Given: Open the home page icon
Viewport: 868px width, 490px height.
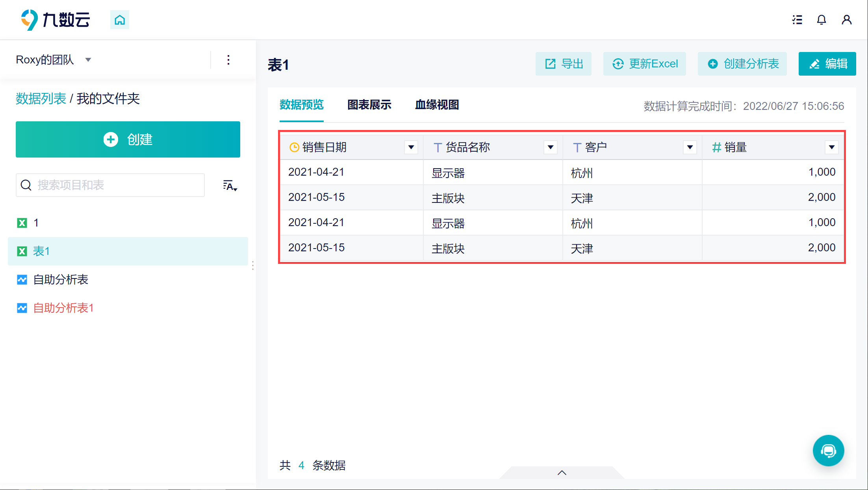Looking at the screenshot, I should pos(120,20).
